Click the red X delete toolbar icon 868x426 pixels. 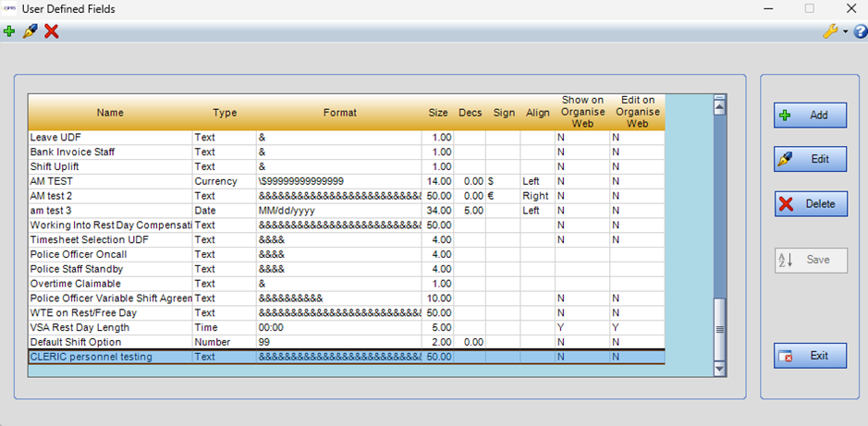click(x=52, y=31)
